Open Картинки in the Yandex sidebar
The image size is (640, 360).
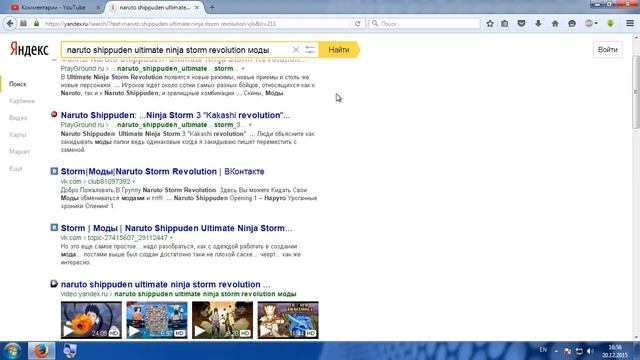(22, 101)
